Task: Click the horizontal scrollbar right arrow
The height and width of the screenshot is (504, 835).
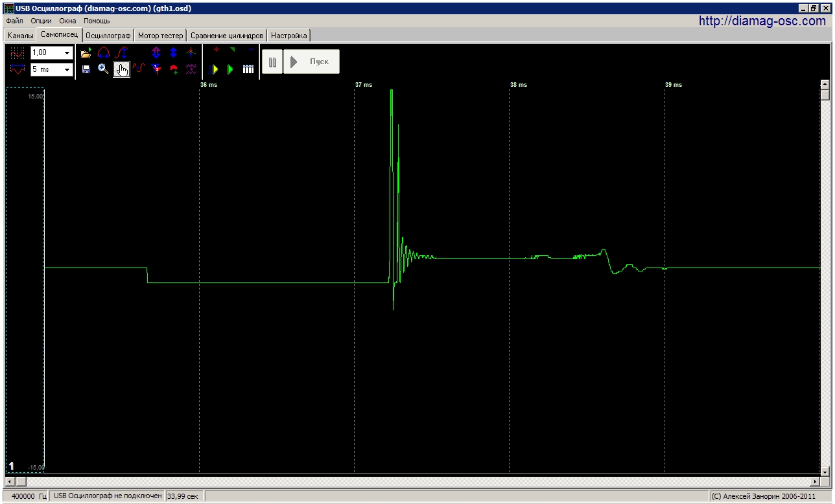Action: pyautogui.click(x=816, y=482)
